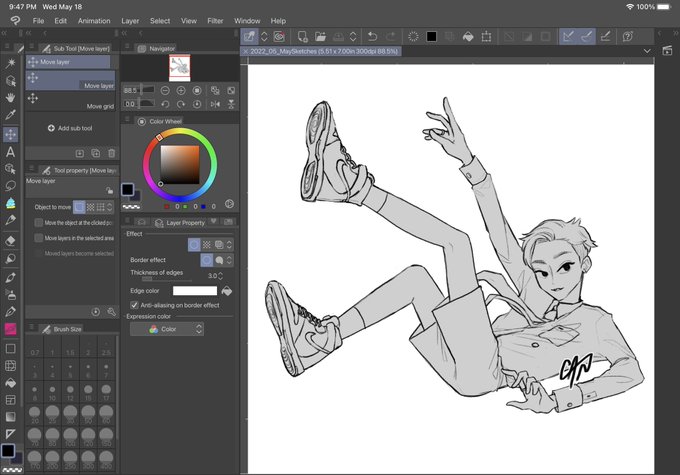680x475 pixels.
Task: Create a new canvas with the New icon
Action: point(302,37)
